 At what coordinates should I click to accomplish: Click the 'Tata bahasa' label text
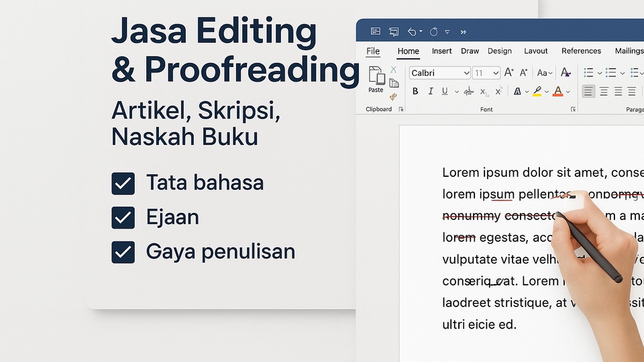click(205, 182)
